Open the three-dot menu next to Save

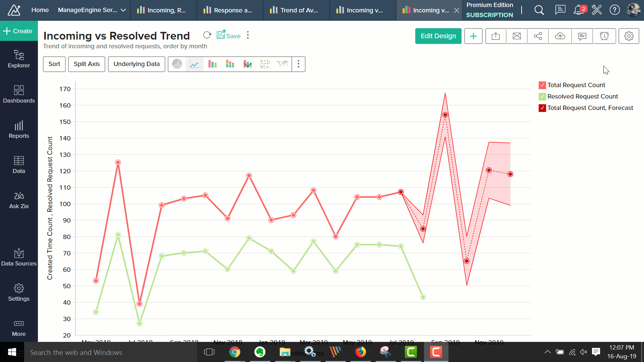[x=248, y=35]
